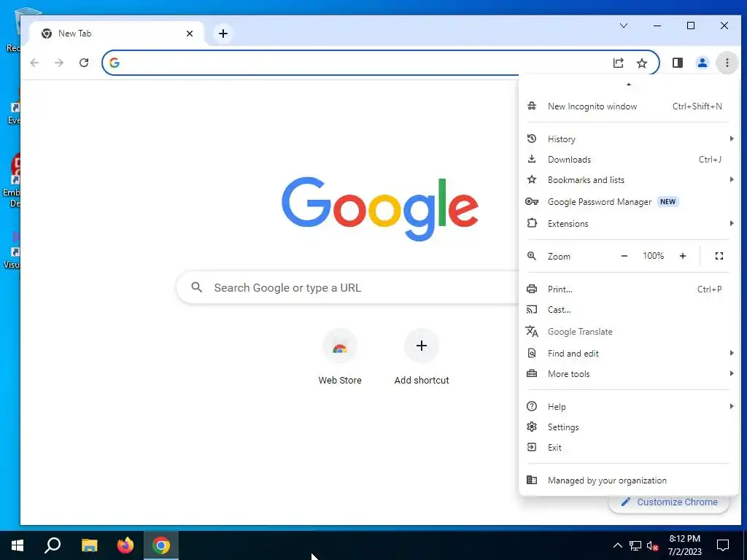This screenshot has height=560, width=747.
Task: Open a new tab with the plus button
Action: coord(223,34)
